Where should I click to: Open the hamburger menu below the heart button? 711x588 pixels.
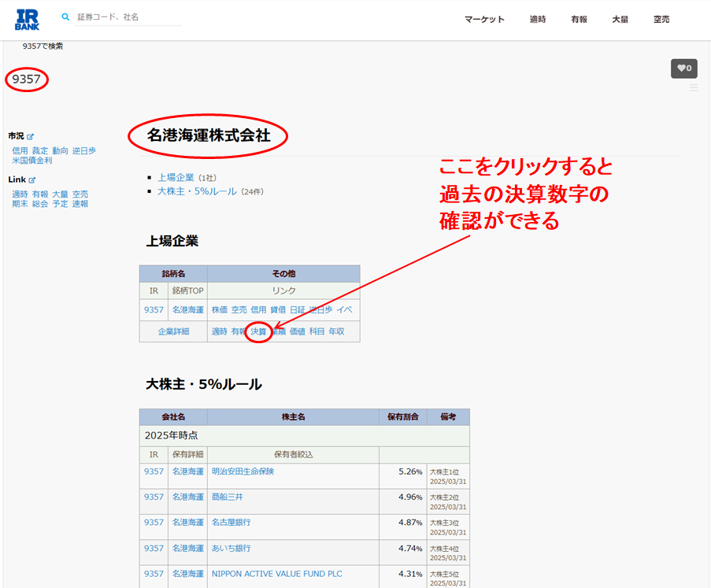[x=693, y=88]
